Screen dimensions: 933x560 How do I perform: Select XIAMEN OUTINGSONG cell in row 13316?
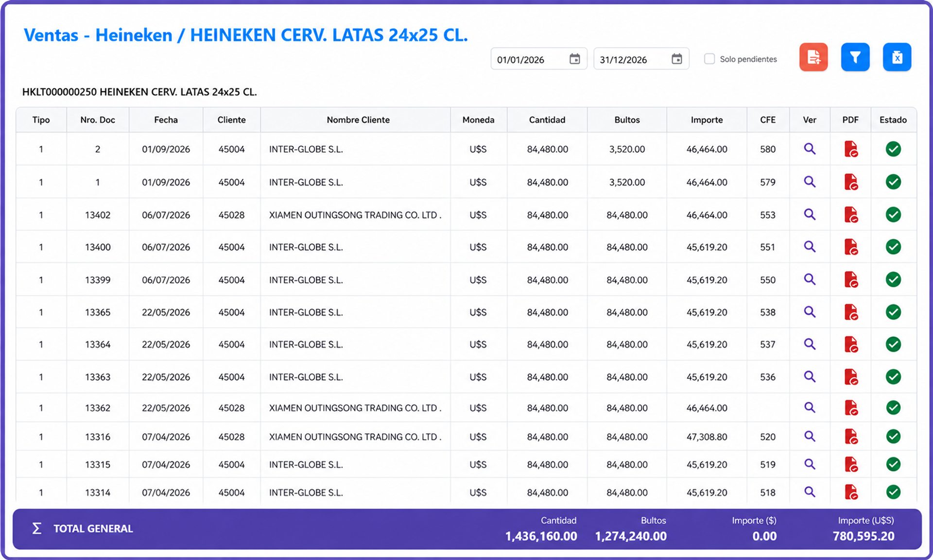[355, 437]
